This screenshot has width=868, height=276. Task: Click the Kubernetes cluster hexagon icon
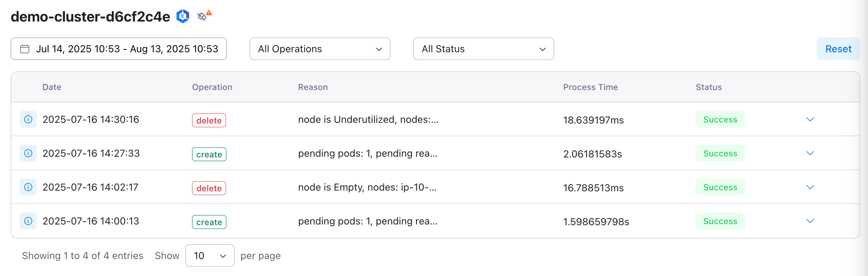pyautogui.click(x=183, y=16)
